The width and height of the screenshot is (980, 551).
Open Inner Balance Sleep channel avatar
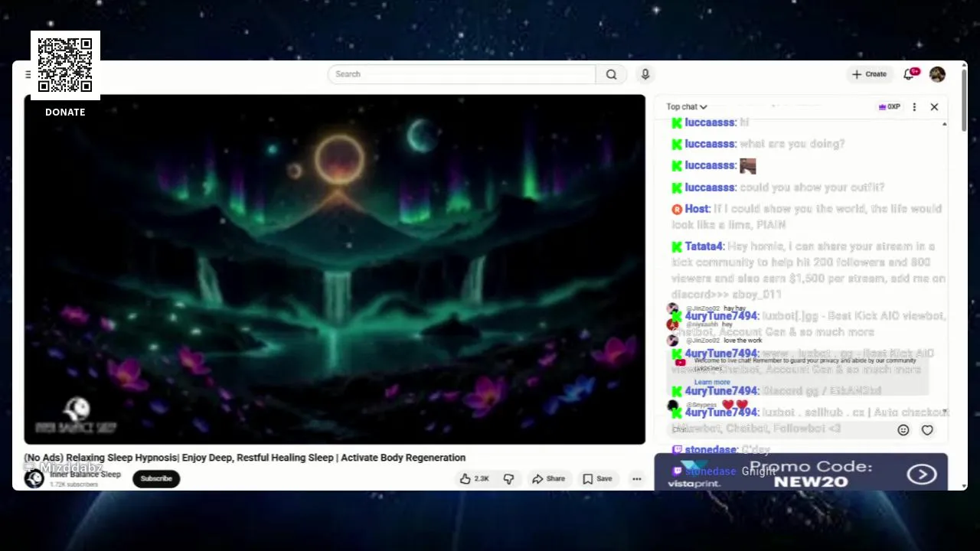[34, 479]
